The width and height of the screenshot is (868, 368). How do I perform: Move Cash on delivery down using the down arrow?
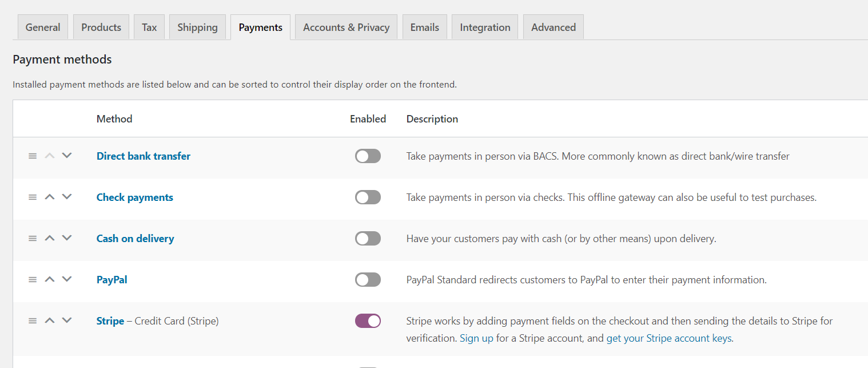click(x=67, y=238)
